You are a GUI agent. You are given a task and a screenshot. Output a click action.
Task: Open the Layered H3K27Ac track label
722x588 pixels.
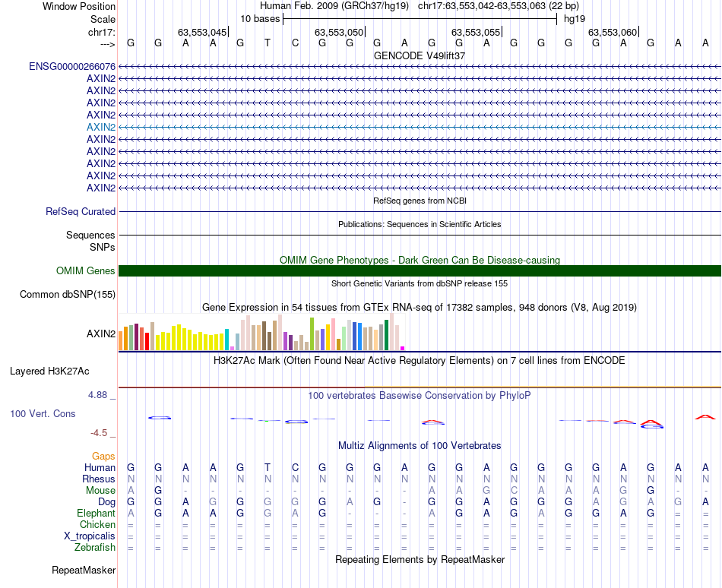(x=49, y=371)
